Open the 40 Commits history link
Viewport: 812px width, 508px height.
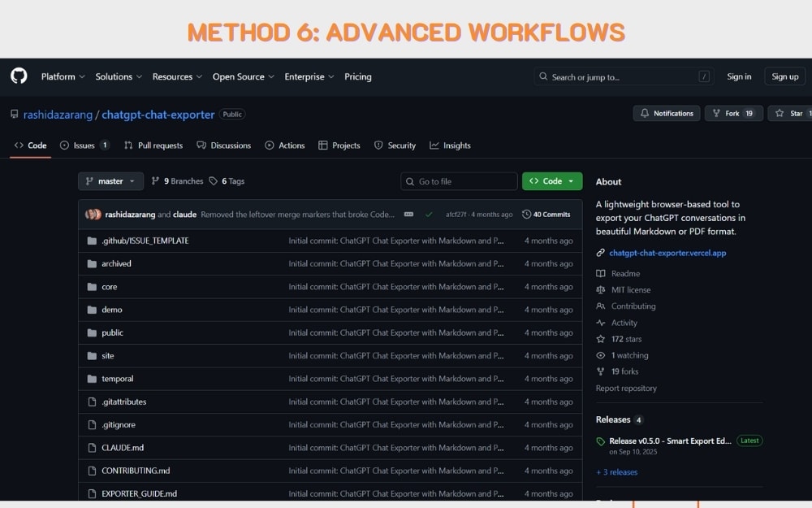(546, 214)
